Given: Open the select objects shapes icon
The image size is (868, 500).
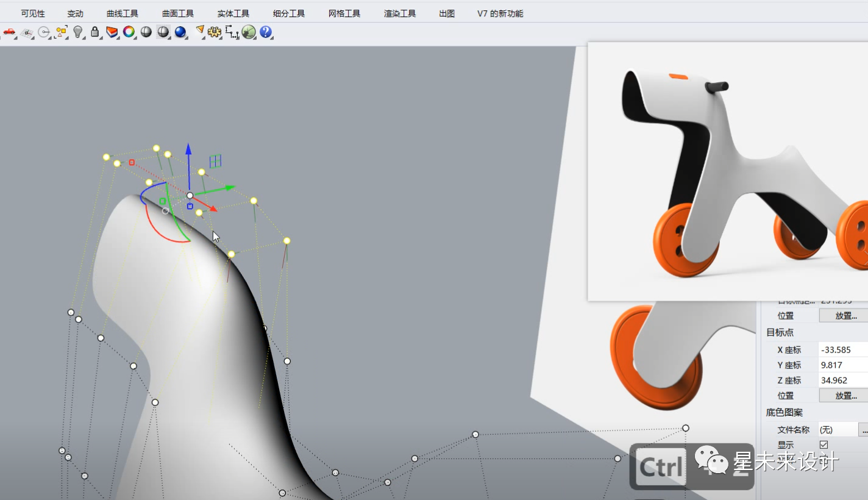Looking at the screenshot, I should click(x=60, y=32).
